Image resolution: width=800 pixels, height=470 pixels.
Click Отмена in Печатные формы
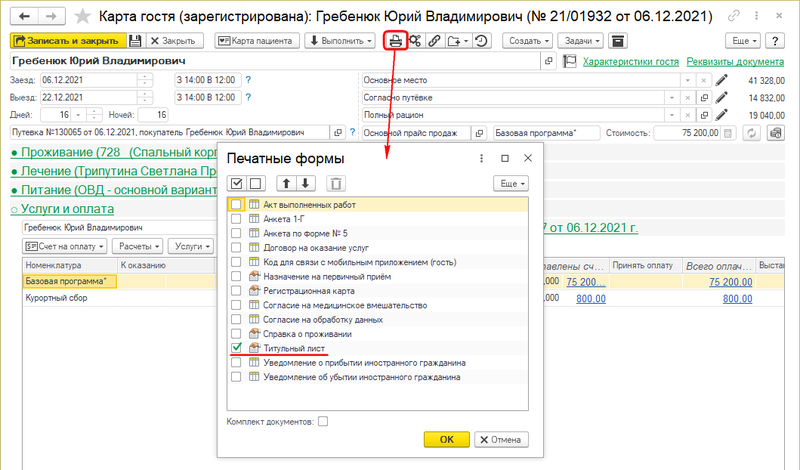(501, 439)
